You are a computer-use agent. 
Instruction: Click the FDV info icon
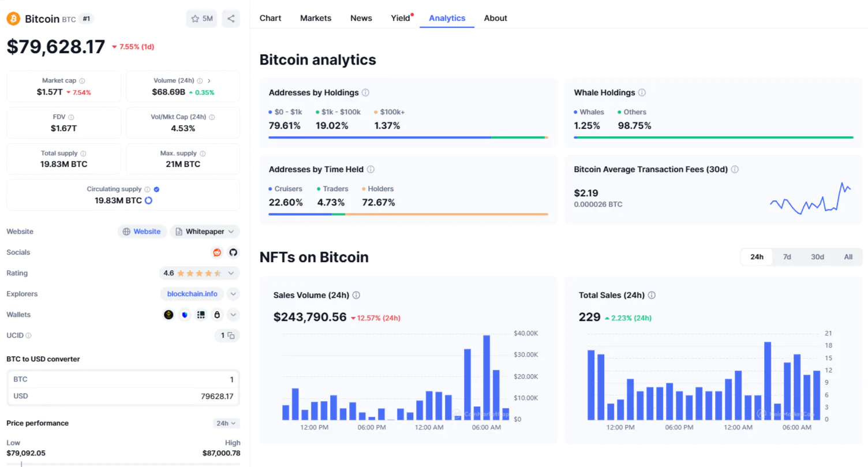click(x=72, y=117)
